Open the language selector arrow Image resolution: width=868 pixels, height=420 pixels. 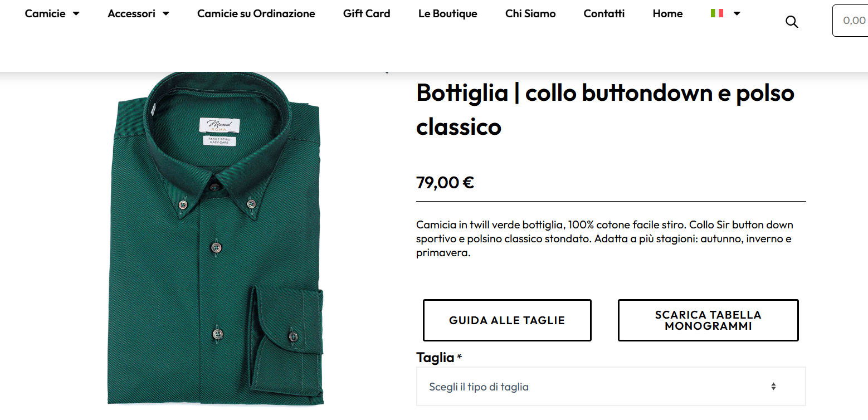pyautogui.click(x=737, y=13)
